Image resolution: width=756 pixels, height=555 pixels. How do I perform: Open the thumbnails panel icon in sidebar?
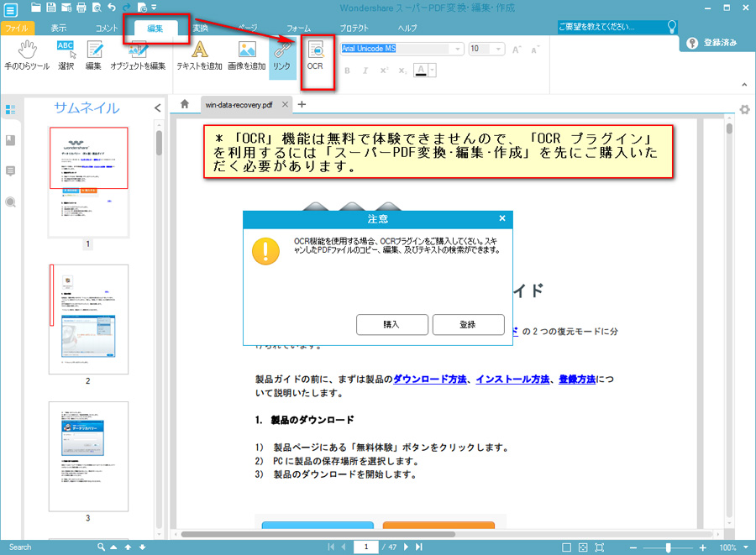(11, 109)
